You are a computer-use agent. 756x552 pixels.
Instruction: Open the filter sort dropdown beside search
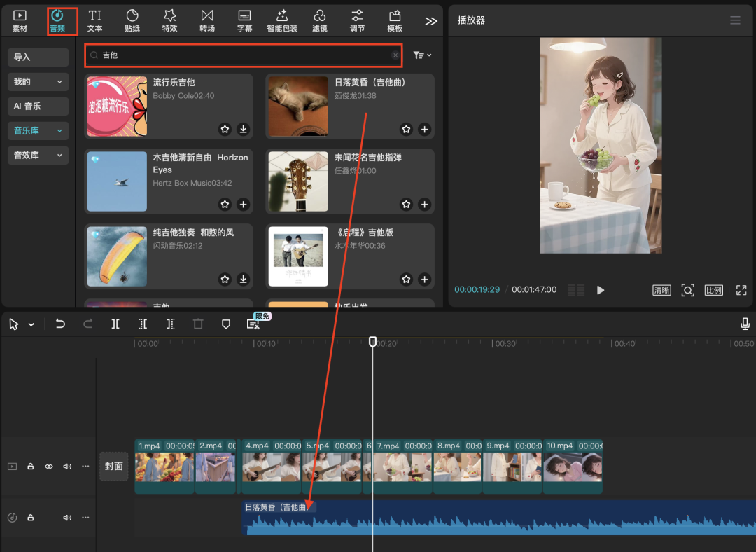422,55
